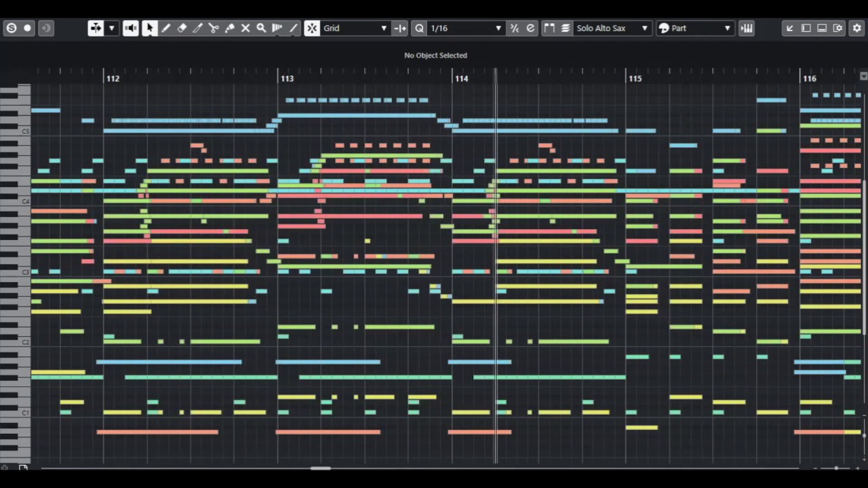Show or hide the lower zone panel
This screenshot has height=488, width=868.
click(x=822, y=28)
